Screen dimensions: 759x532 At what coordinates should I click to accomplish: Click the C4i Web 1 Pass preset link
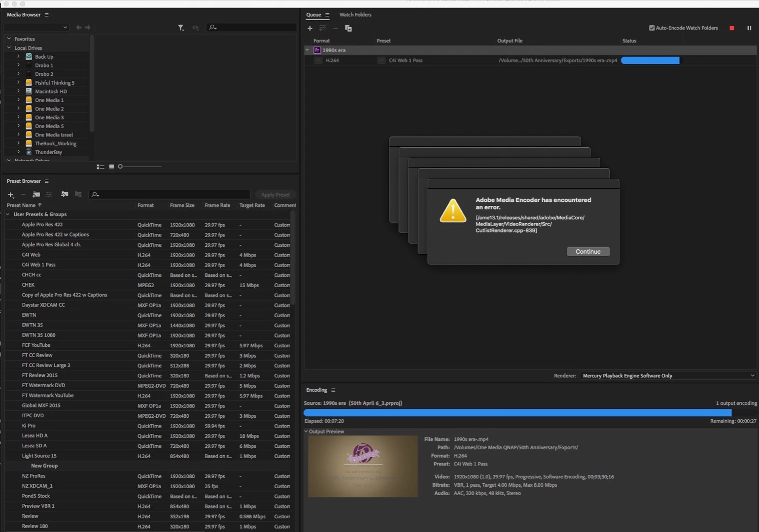click(x=406, y=61)
